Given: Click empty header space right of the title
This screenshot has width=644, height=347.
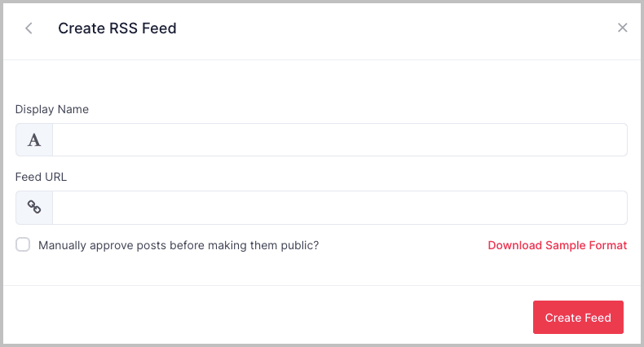Looking at the screenshot, I should click(391, 29).
